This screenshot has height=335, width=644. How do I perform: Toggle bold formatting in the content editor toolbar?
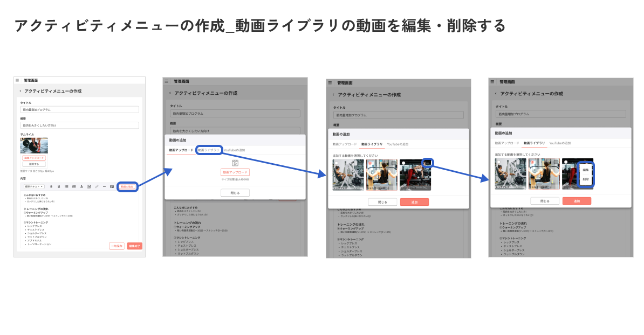coord(51,186)
